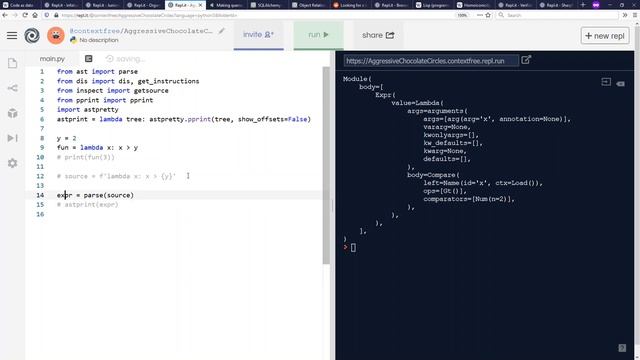Create a new repl

(x=604, y=36)
